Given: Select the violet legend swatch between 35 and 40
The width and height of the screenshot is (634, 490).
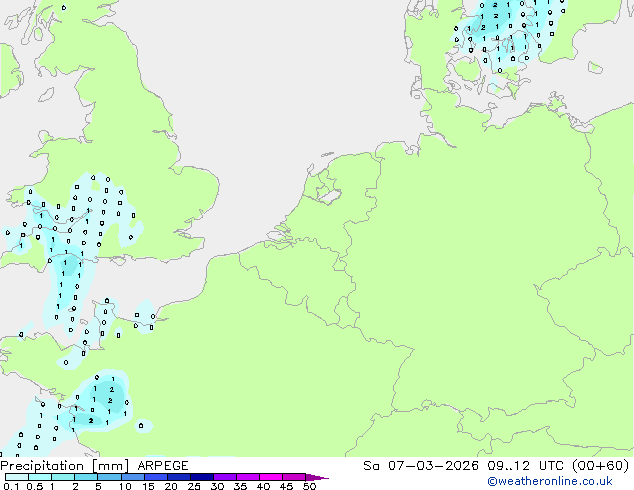Looking at the screenshot, I should click(247, 477).
